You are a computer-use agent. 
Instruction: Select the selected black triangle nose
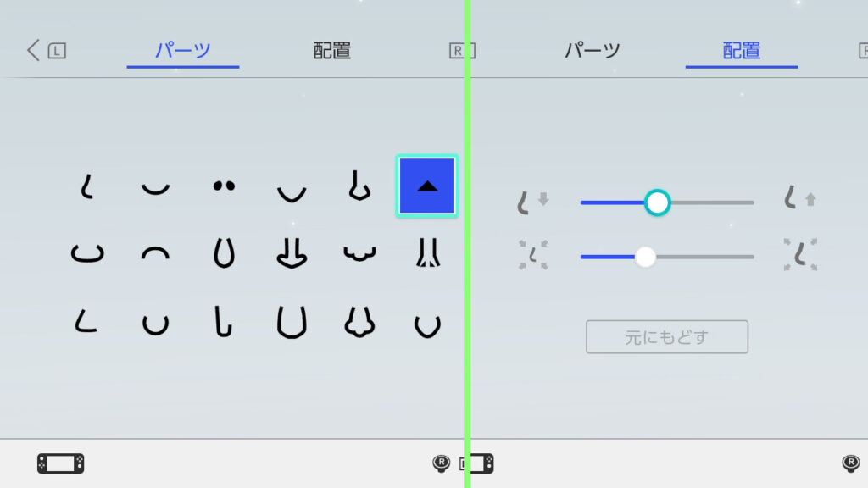point(427,186)
